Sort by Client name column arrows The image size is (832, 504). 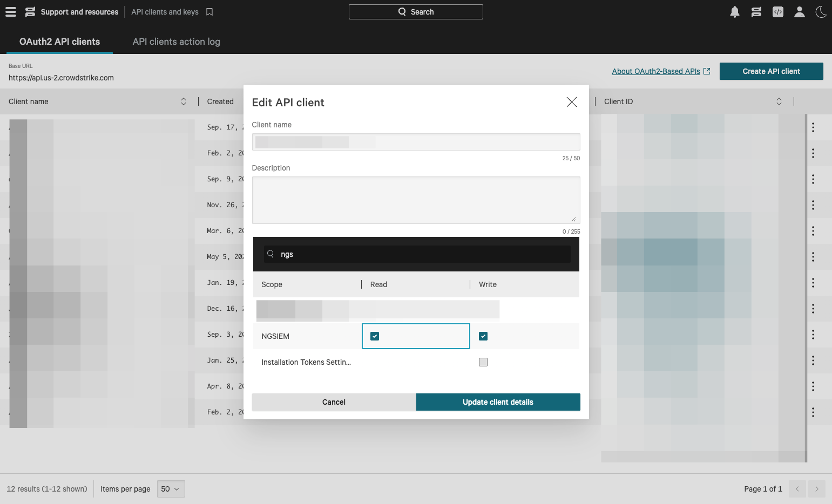point(184,101)
